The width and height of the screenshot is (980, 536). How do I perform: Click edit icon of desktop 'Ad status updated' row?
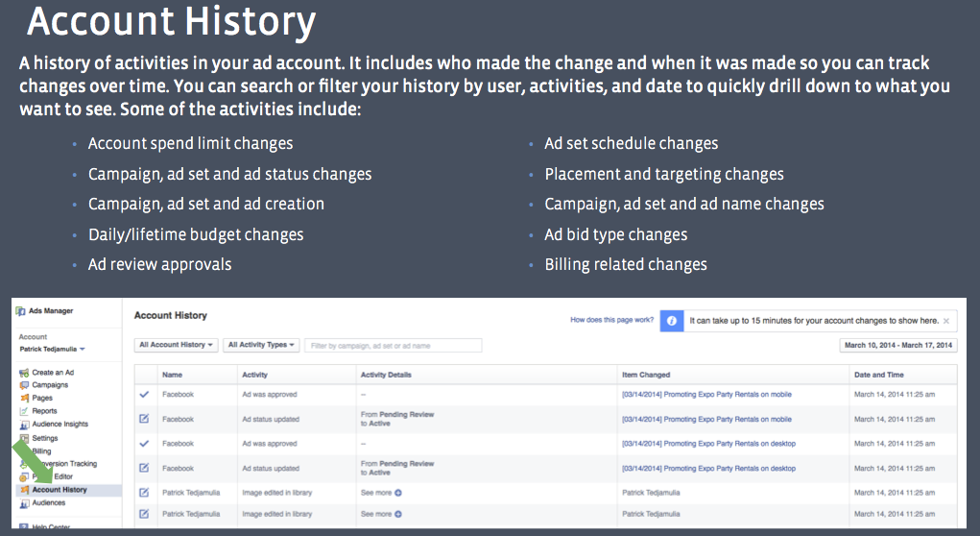coord(144,468)
